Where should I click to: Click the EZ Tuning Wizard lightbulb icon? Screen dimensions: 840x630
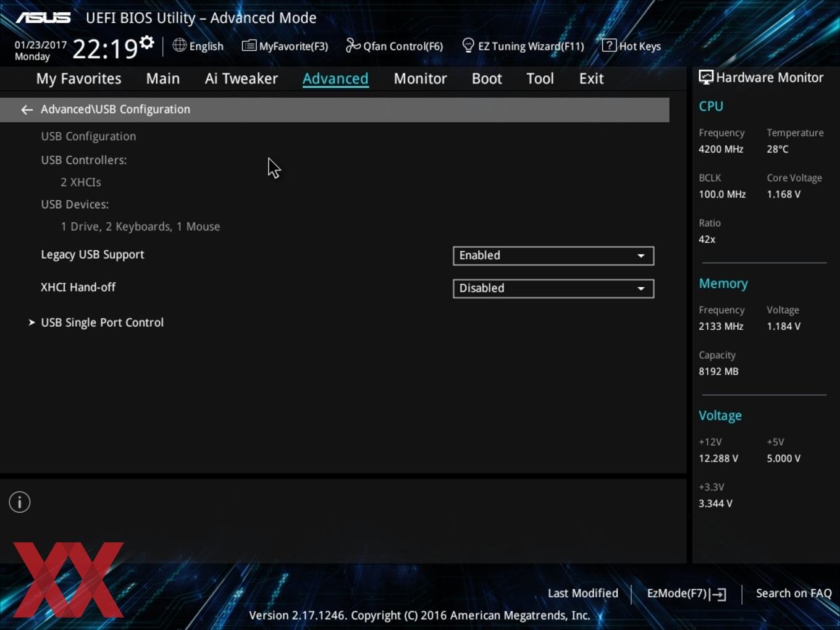pyautogui.click(x=468, y=46)
